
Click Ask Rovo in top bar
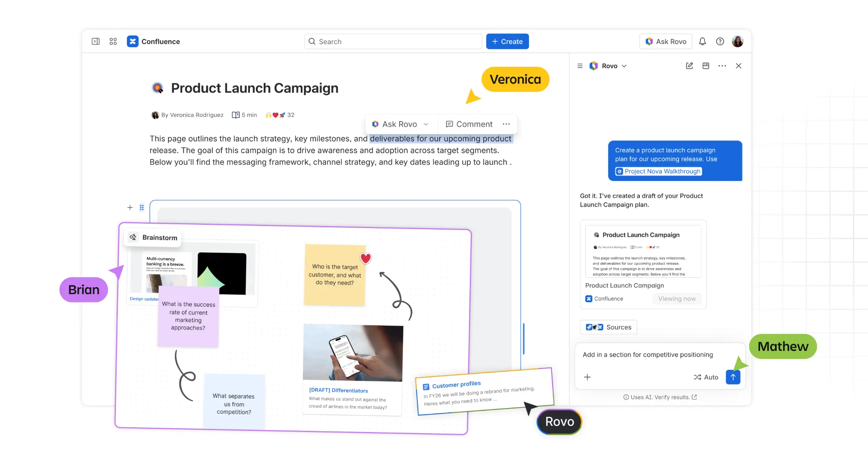tap(666, 41)
